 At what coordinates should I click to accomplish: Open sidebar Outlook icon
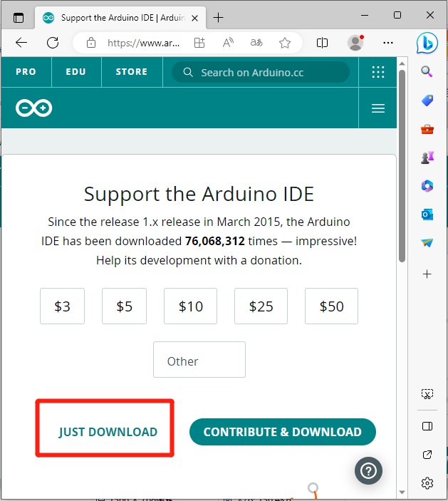[x=427, y=215]
